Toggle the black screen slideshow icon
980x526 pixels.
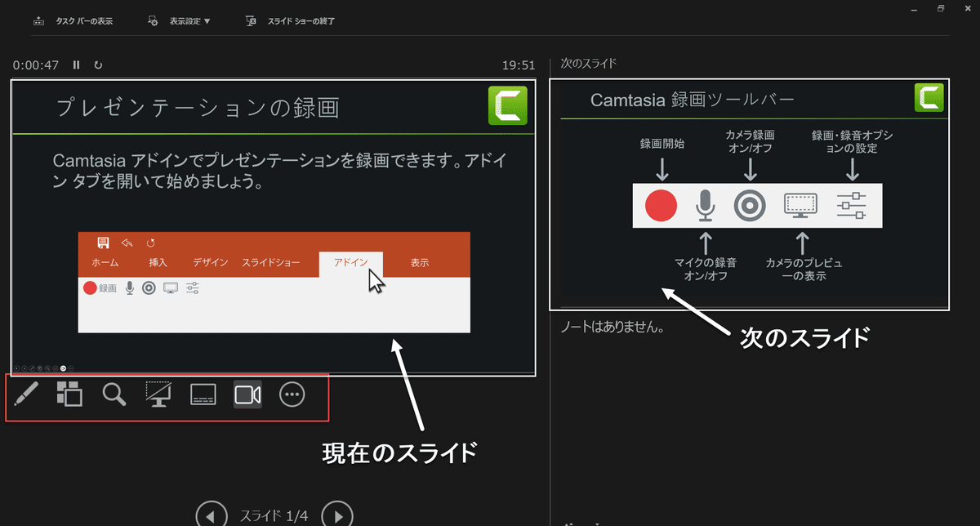tap(158, 394)
